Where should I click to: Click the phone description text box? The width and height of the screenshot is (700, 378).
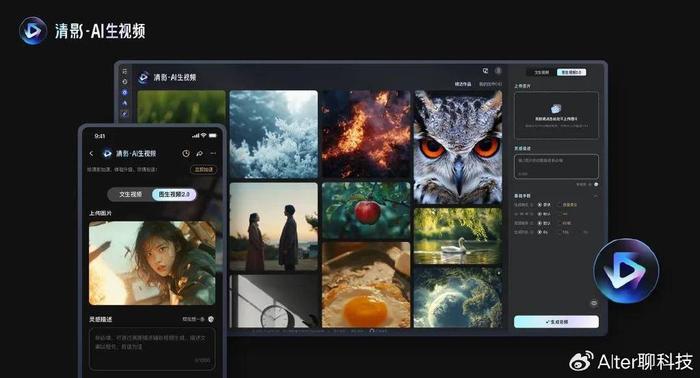click(152, 349)
